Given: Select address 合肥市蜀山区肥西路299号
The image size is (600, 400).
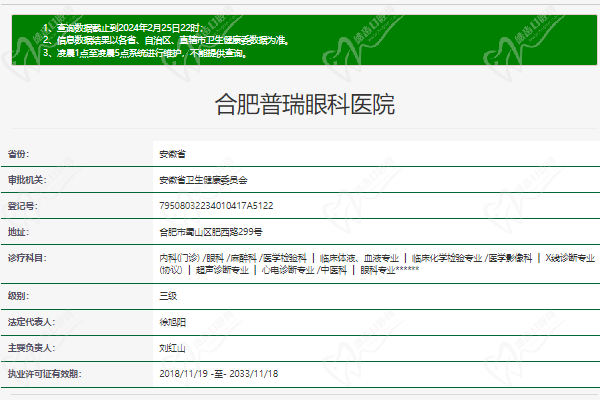Looking at the screenshot, I should (x=211, y=232).
